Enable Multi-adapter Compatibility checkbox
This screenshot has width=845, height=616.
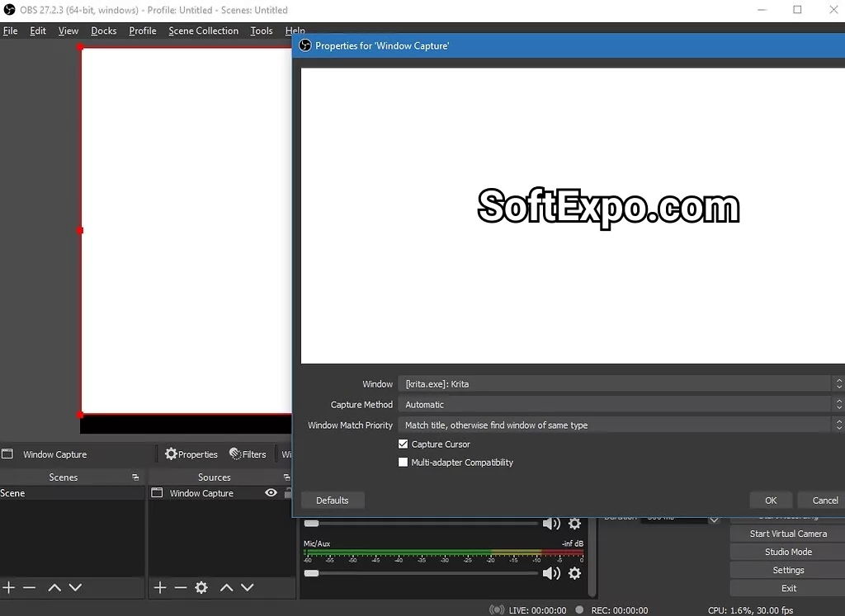(404, 463)
